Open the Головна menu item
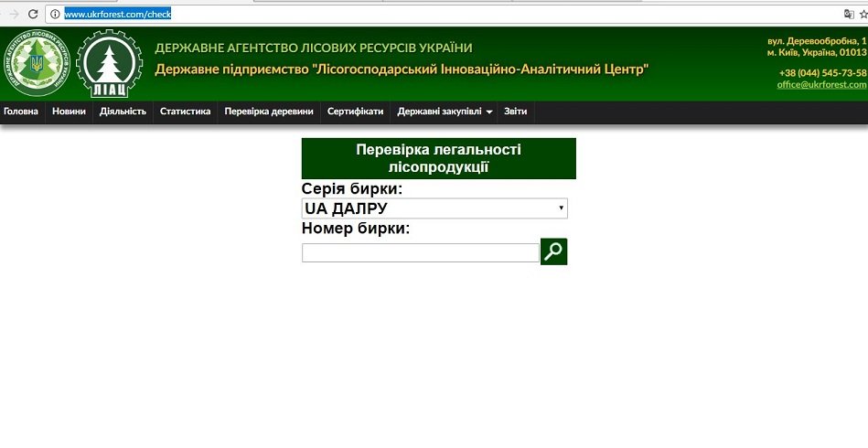Screen dimensions: 868x448 (21, 112)
